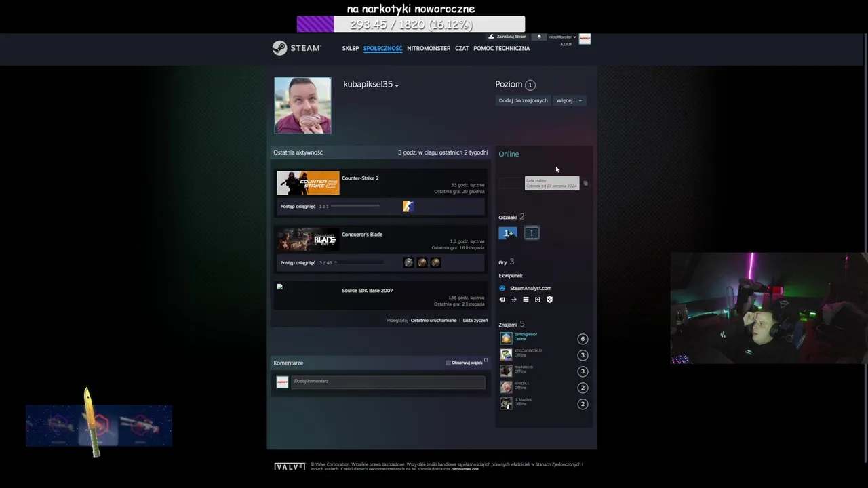Click the shield icon under SteamAnalyst.com

[549, 300]
